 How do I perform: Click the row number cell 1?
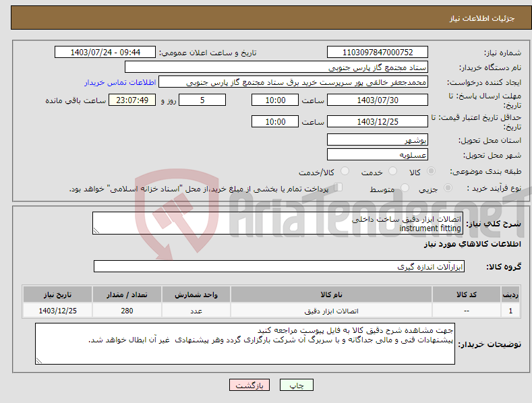tap(510, 311)
